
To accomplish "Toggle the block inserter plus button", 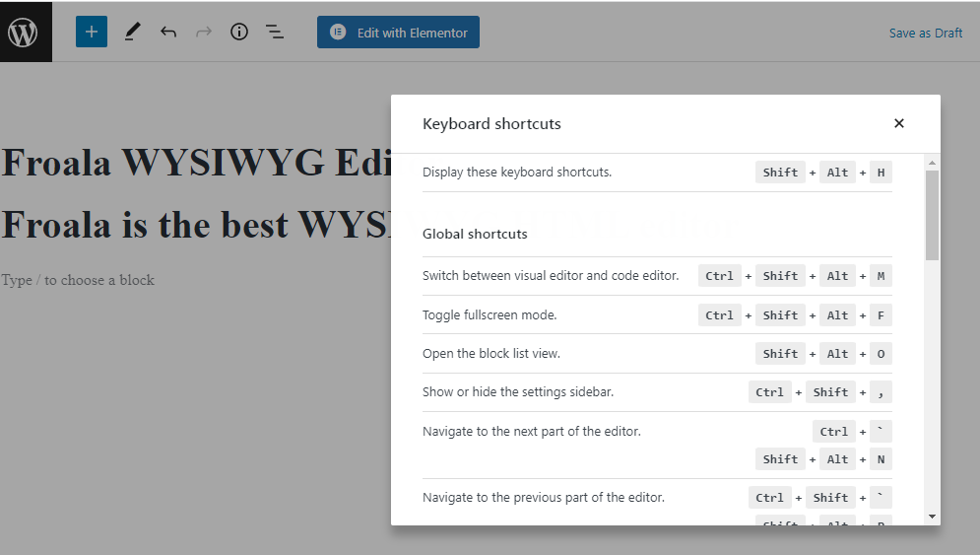I will point(92,32).
